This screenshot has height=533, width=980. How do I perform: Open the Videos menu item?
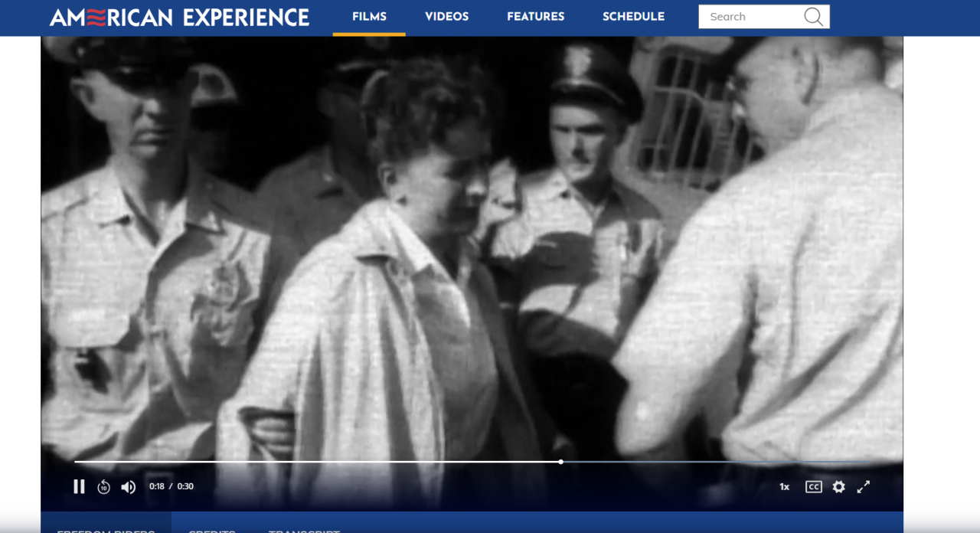[x=447, y=17]
